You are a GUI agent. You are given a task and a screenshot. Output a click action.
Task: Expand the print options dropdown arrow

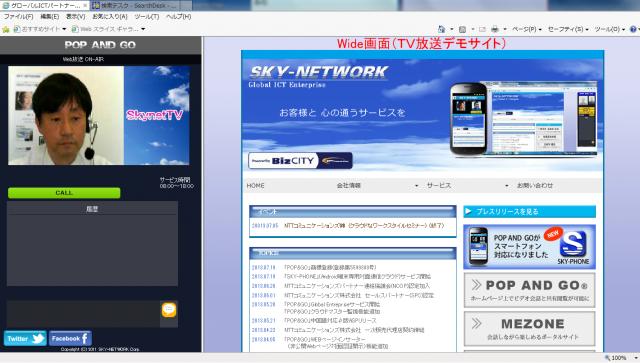click(x=505, y=29)
